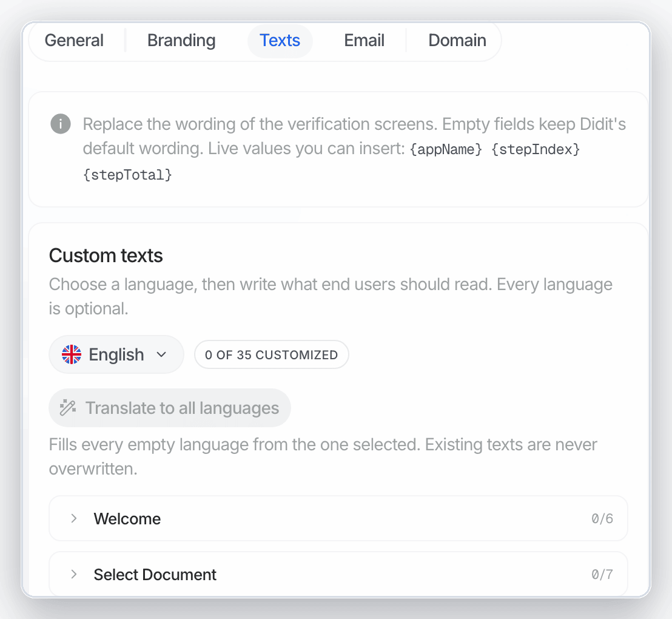Screen dimensions: 672x619
Task: Select the Texts tab
Action: (280, 41)
